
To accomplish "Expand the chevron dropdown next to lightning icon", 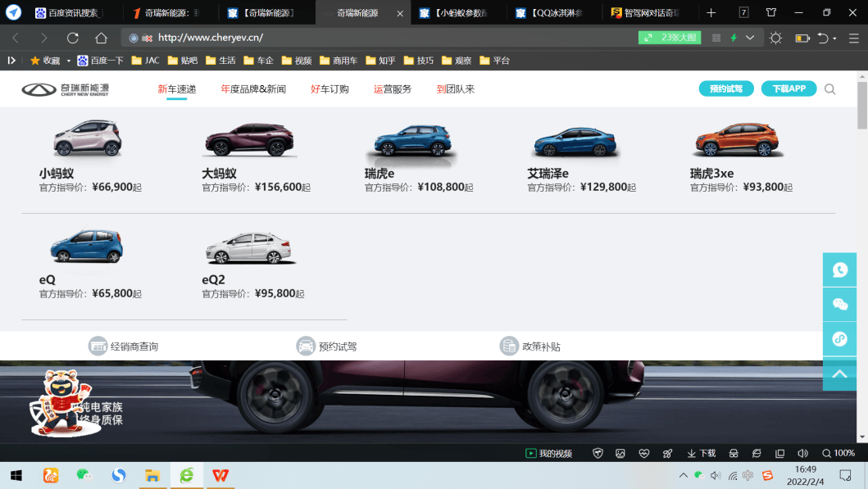I will tap(749, 38).
